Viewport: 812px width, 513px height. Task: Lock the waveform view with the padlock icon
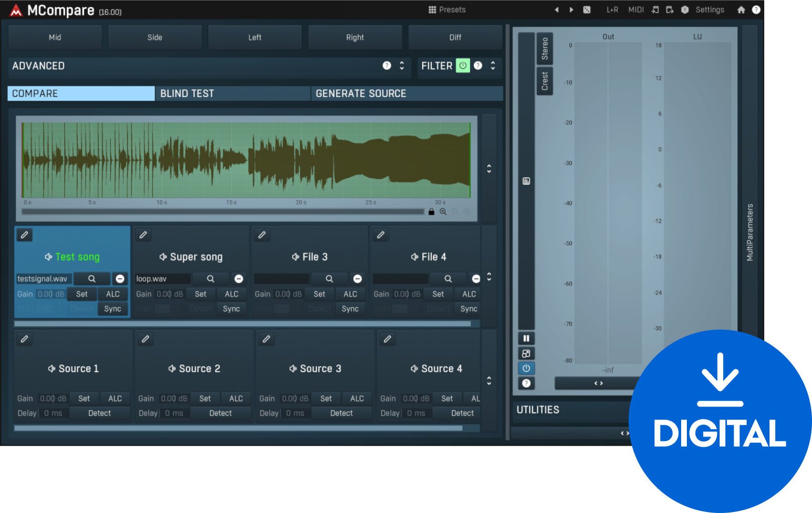pyautogui.click(x=431, y=212)
